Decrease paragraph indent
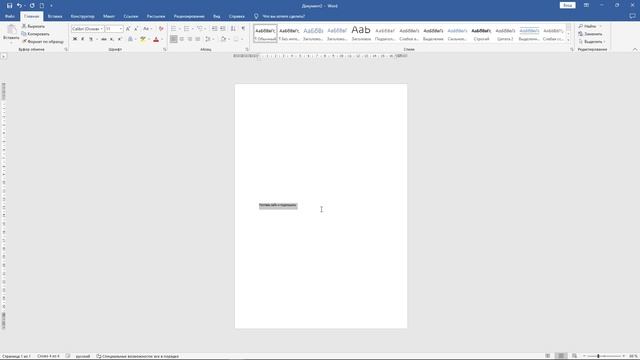The width and height of the screenshot is (640, 360). (x=214, y=29)
